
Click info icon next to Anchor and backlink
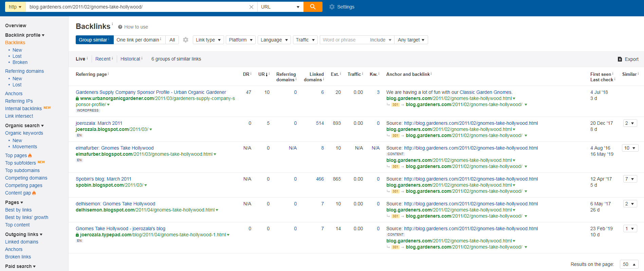(x=431, y=73)
